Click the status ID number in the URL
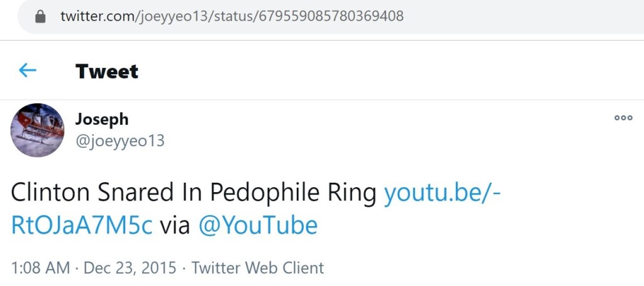This screenshot has width=644, height=286. pos(330,16)
